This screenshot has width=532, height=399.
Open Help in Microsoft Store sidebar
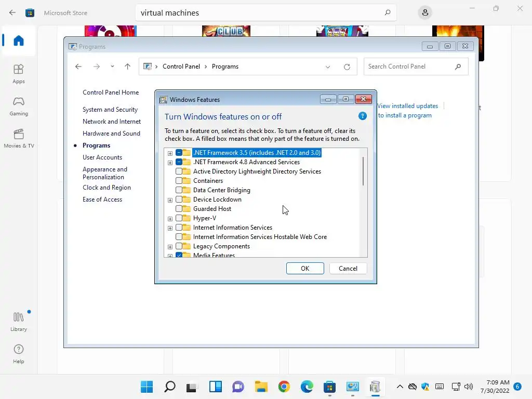[x=19, y=354]
